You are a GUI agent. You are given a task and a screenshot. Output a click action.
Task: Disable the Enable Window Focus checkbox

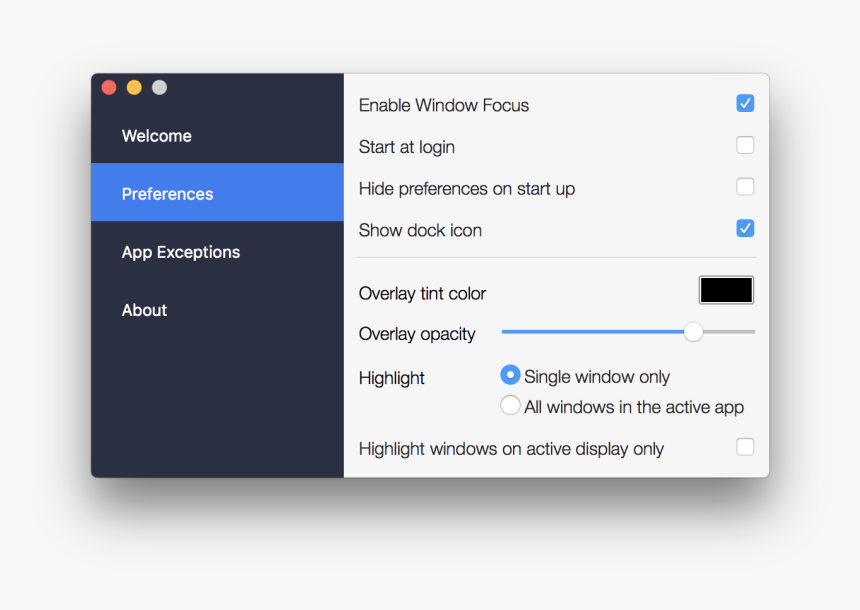coord(745,104)
